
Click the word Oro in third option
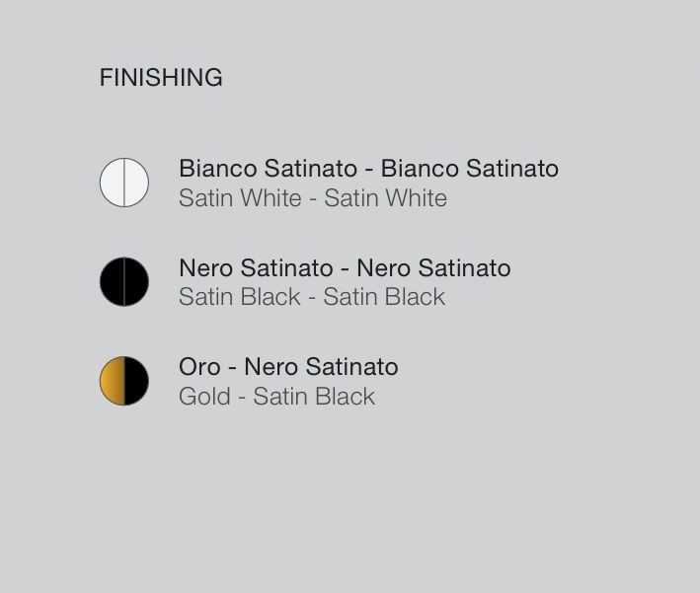click(199, 367)
